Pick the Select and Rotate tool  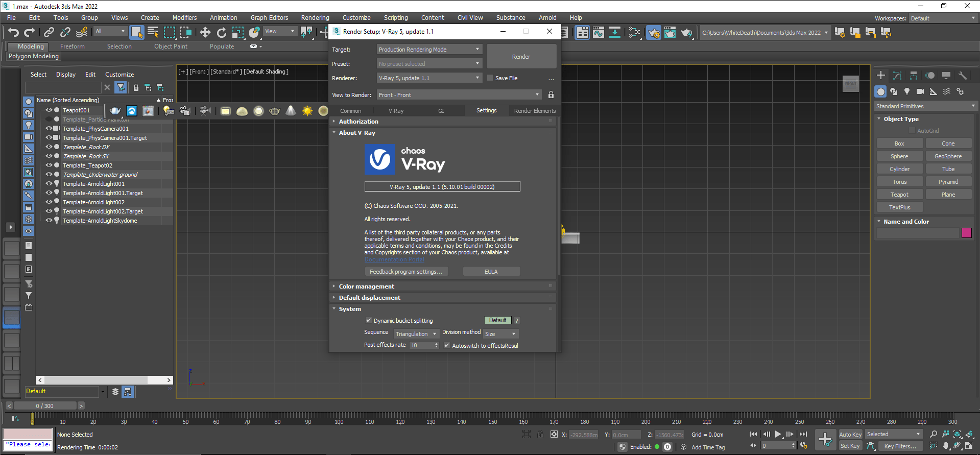[221, 32]
